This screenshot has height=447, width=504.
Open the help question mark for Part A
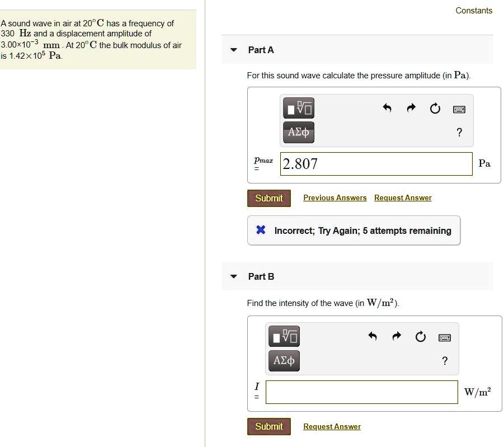tap(459, 132)
